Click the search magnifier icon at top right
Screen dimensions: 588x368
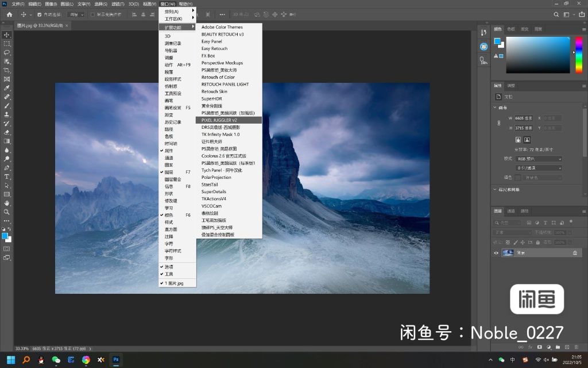[556, 14]
